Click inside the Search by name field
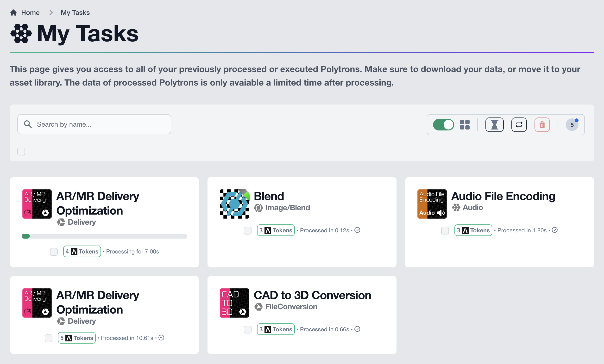Viewport: 604px width, 364px height. point(94,124)
